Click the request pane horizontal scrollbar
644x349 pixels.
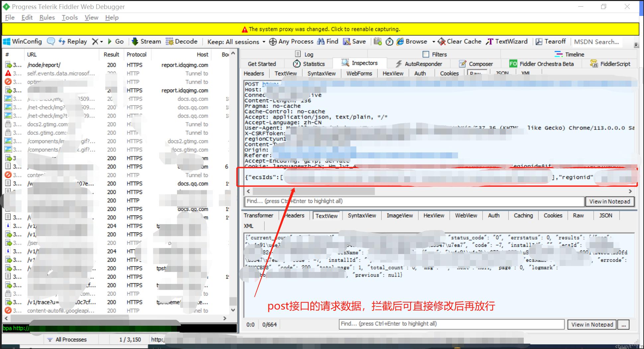coord(314,191)
